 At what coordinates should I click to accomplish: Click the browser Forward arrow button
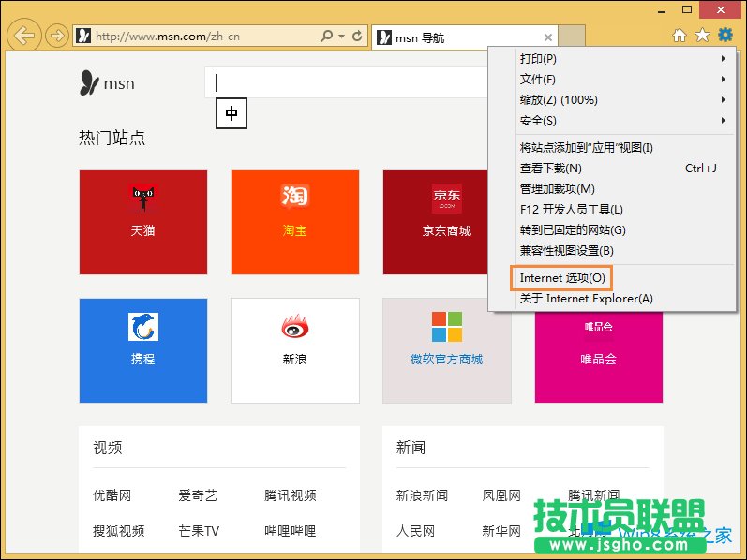click(x=56, y=37)
